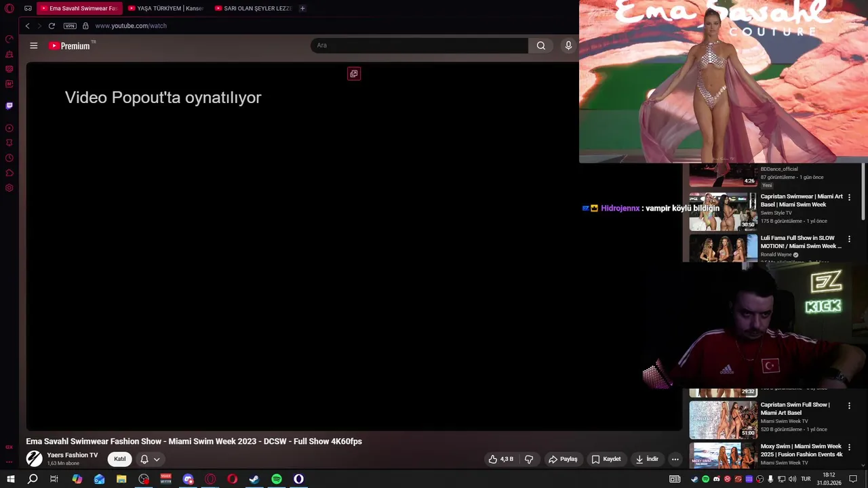
Task: Start voice search with microphone
Action: coord(568,45)
